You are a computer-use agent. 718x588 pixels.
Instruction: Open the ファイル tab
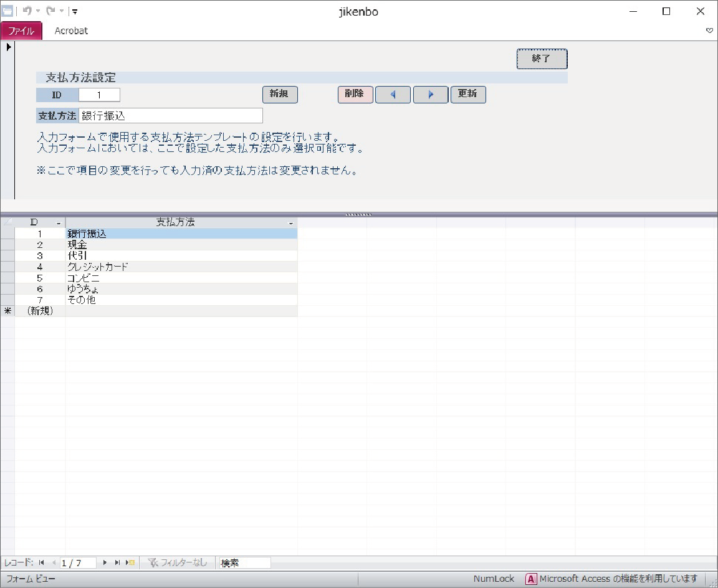coord(21,31)
